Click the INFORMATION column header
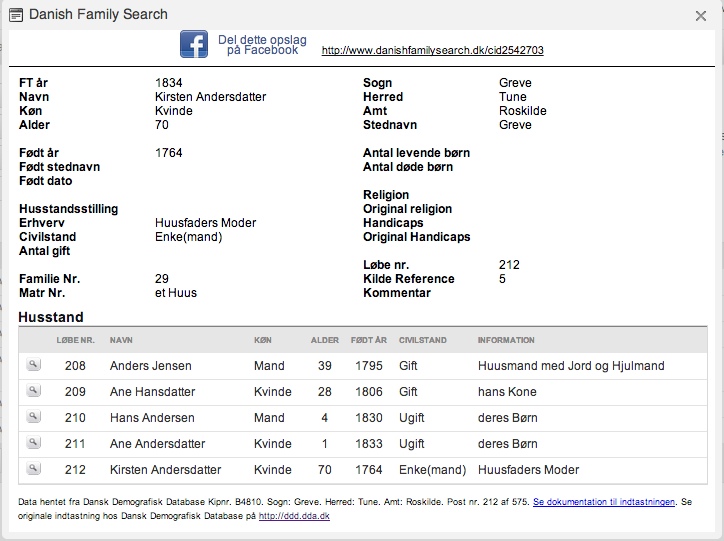The image size is (724, 541). coord(506,340)
